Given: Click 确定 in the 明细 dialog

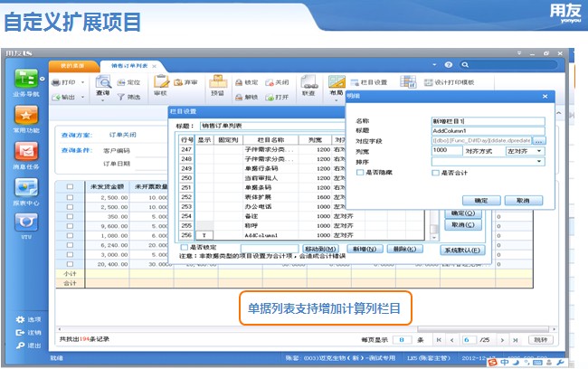Looking at the screenshot, I should [x=481, y=201].
